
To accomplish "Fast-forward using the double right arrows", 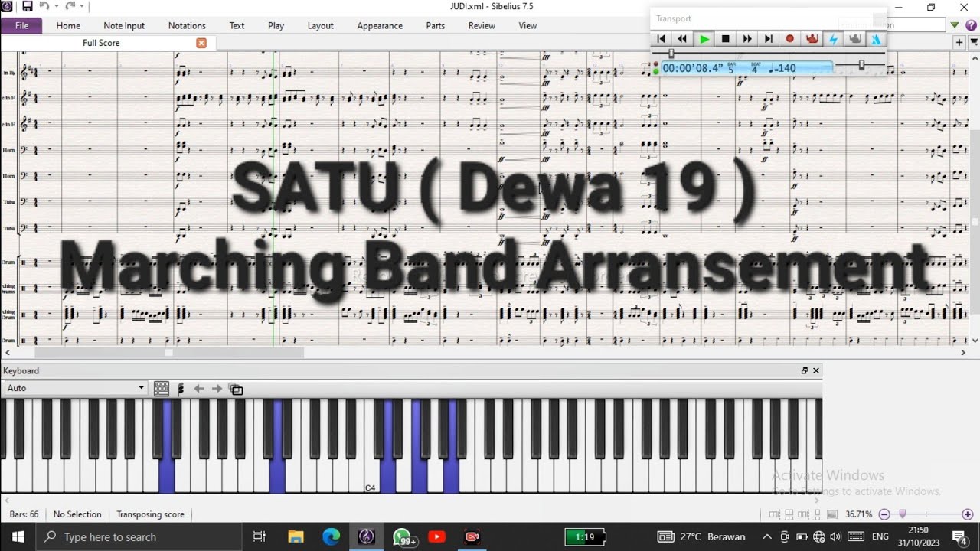I will click(x=747, y=39).
